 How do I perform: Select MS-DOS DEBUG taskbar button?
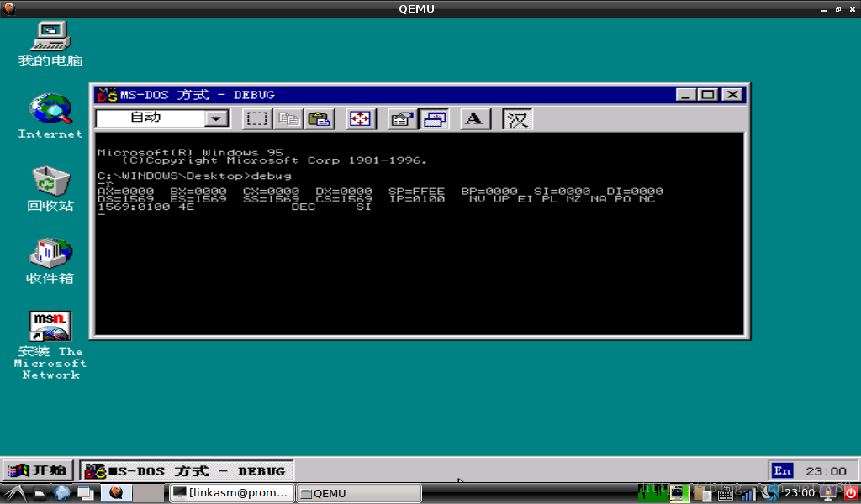[187, 470]
